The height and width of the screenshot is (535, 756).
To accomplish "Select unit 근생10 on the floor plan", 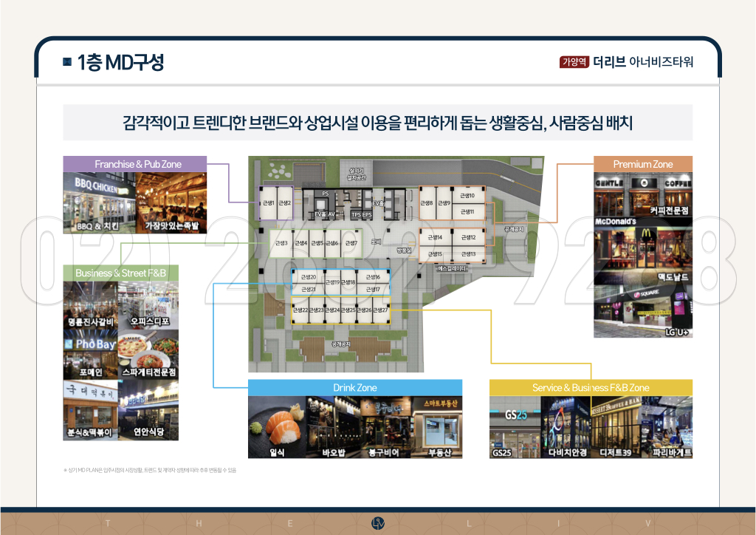I will click(x=467, y=195).
